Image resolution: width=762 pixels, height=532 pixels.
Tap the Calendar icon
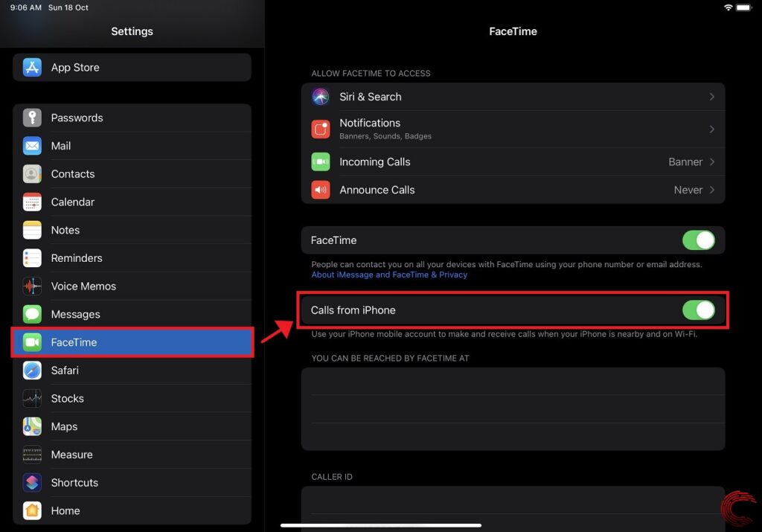[x=32, y=202]
